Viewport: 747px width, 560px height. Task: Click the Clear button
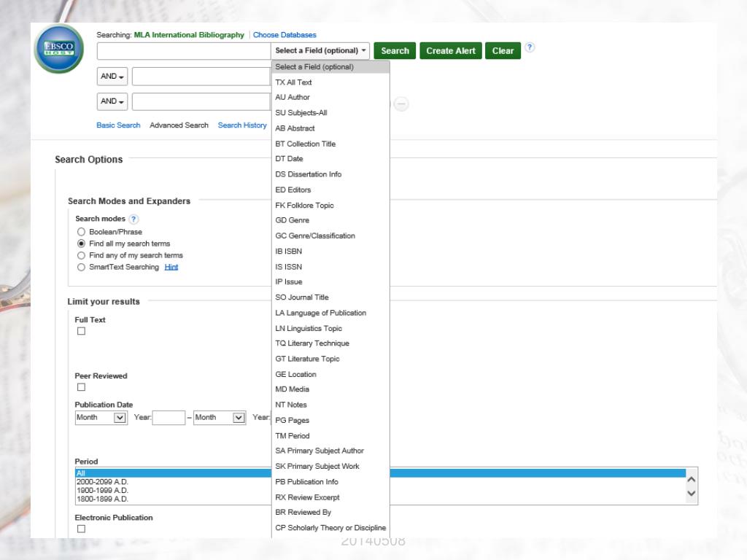tap(503, 51)
